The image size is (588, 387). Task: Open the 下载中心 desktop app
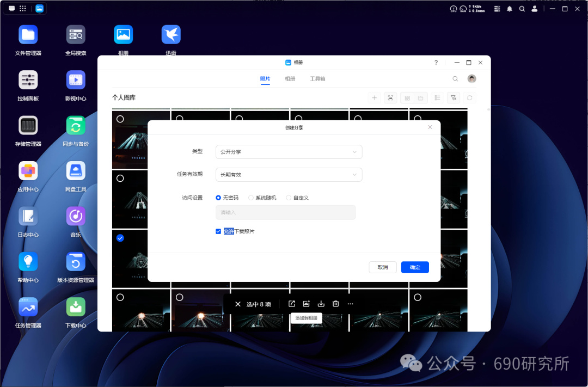76,307
